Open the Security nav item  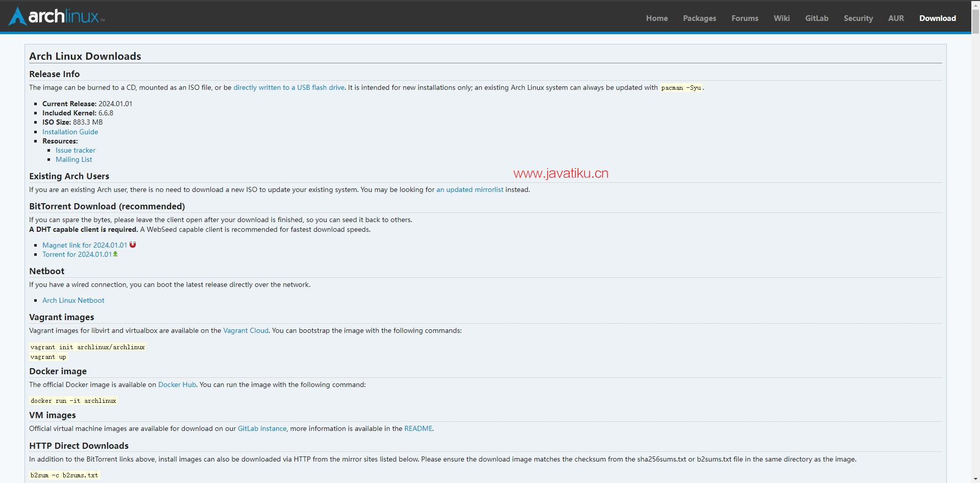(858, 18)
